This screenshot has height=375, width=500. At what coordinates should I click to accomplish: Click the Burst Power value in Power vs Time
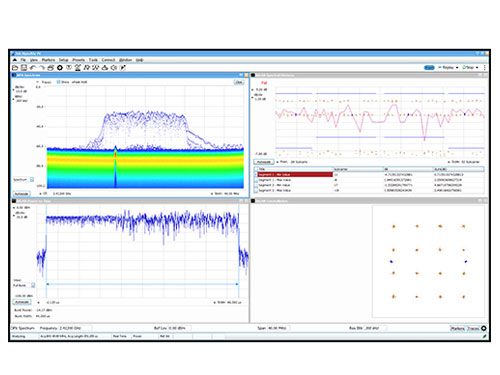coord(44,310)
